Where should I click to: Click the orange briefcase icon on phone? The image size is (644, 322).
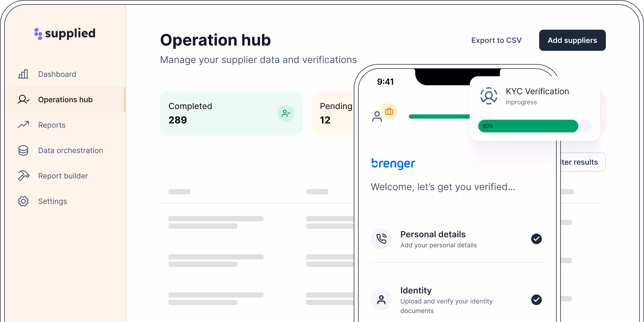pos(389,111)
